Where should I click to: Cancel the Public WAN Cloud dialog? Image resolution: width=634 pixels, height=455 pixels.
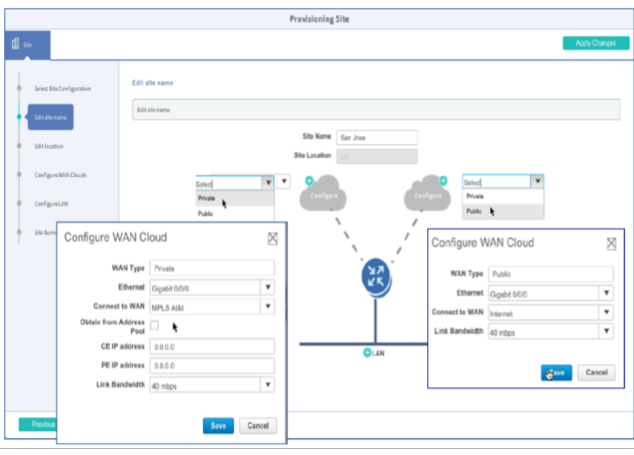(594, 372)
